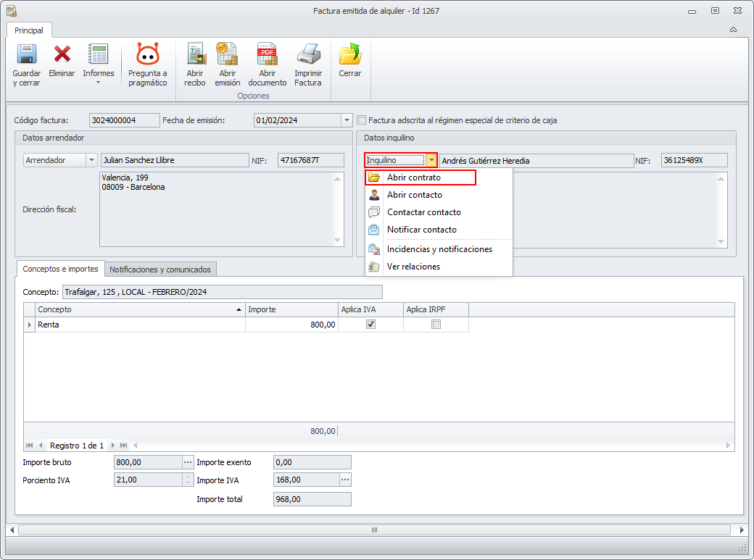
Task: Click Pregunta a pragmático robot icon
Action: (148, 54)
